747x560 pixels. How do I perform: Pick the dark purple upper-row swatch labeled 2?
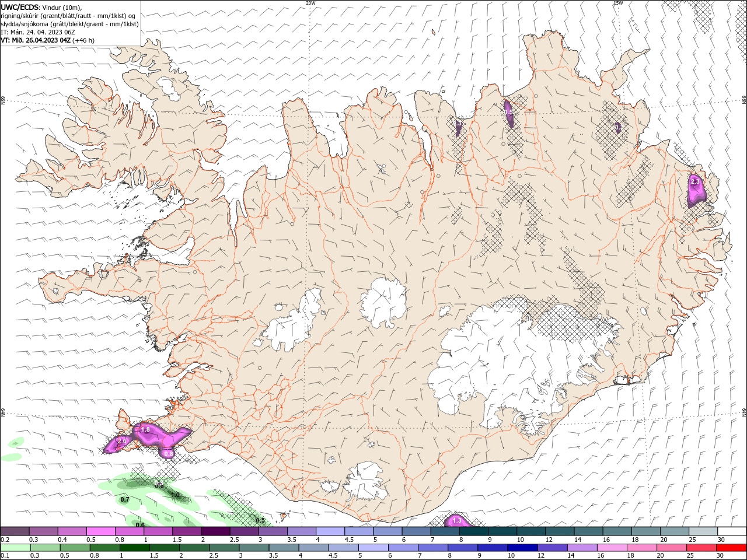pyautogui.click(x=215, y=531)
